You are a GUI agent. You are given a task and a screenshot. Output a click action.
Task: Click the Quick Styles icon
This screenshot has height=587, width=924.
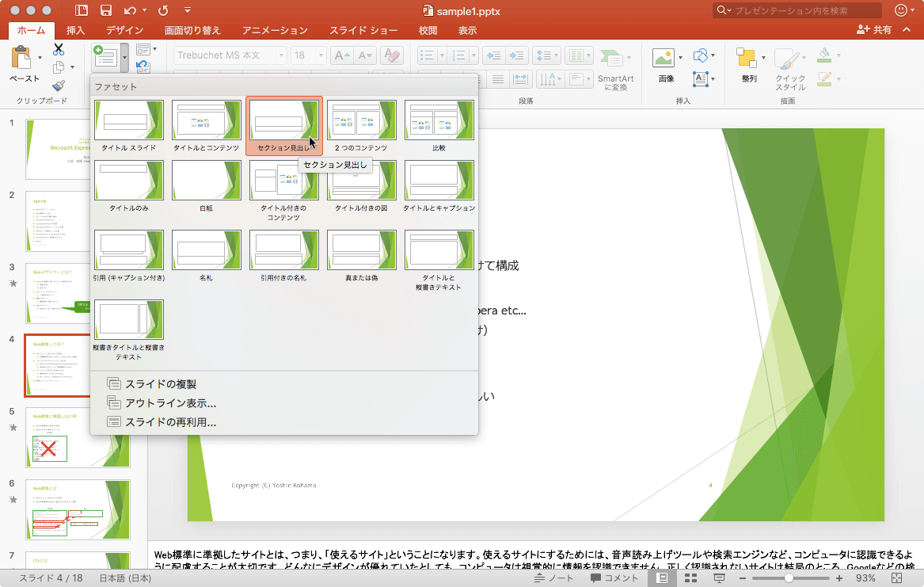point(787,59)
